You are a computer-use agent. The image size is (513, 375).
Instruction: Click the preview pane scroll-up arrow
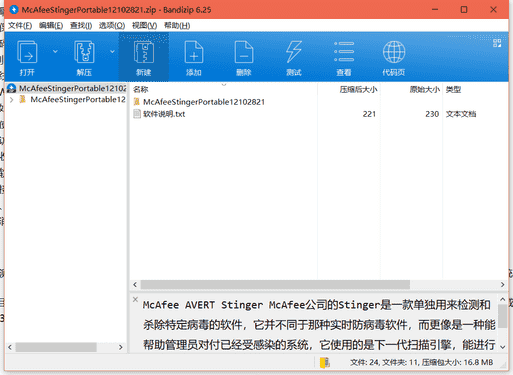(x=503, y=300)
